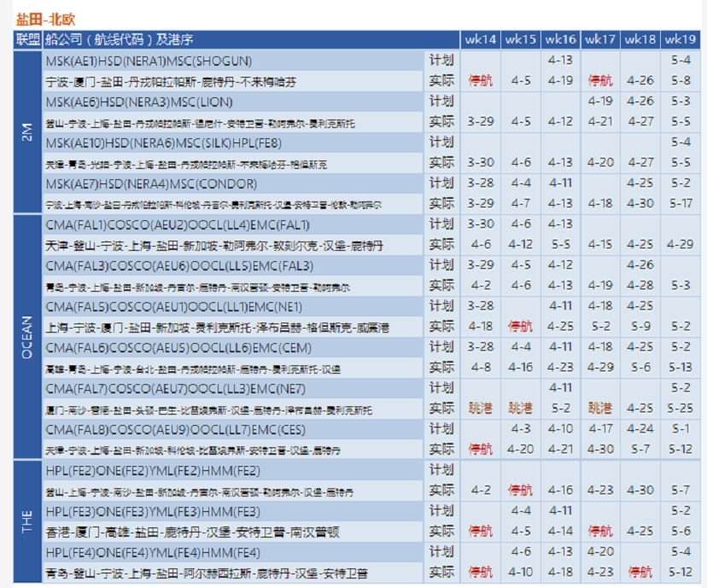Click 停航 status in MSK(AE1) actual row
Viewport: 707px width, 588px height.
tap(478, 78)
